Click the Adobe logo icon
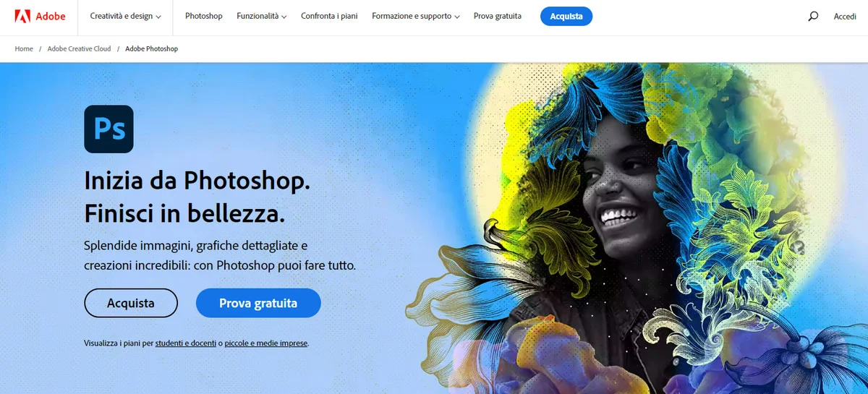Screen dimensions: 868x394 point(22,16)
